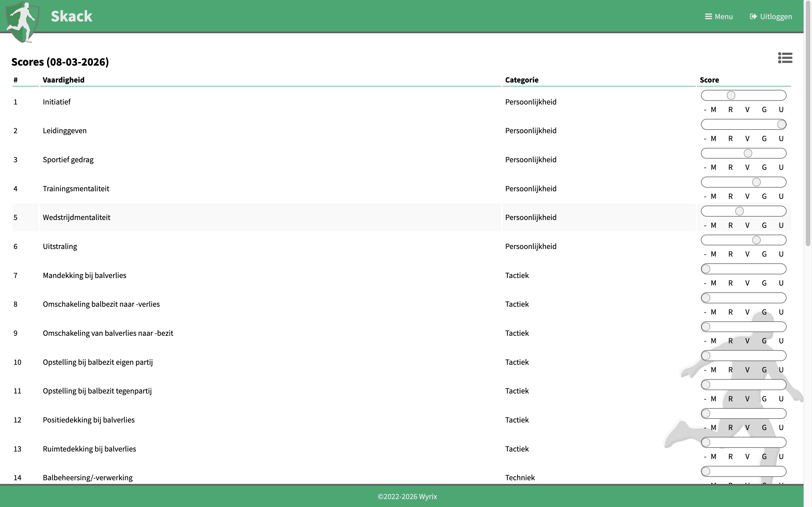Click the Vaardigheid column header

pos(63,80)
